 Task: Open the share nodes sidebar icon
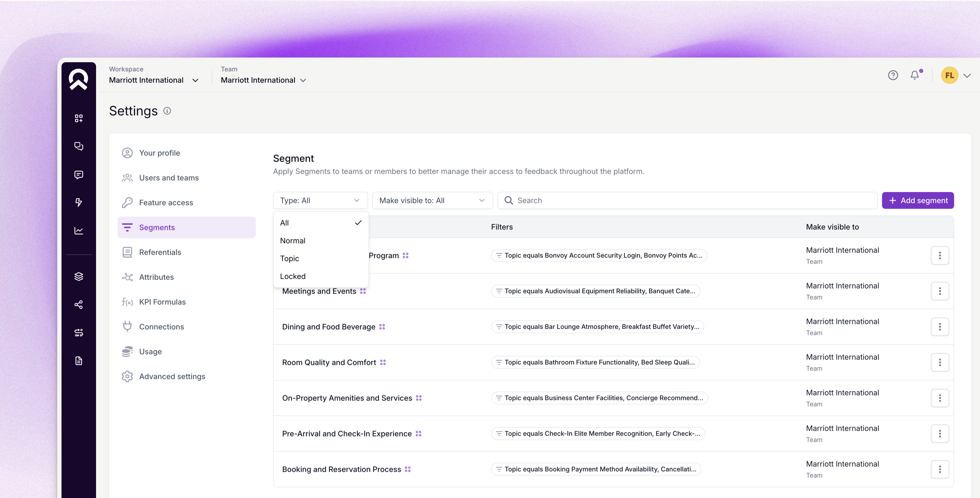(x=78, y=305)
